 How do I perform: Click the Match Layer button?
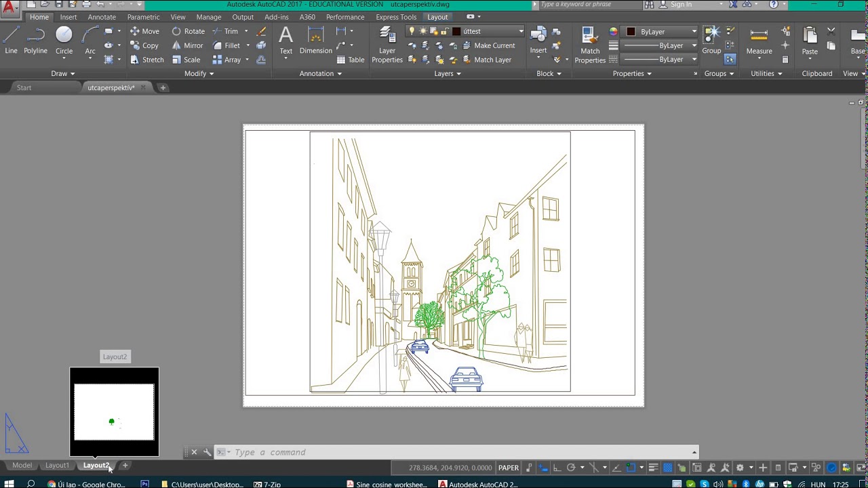486,60
